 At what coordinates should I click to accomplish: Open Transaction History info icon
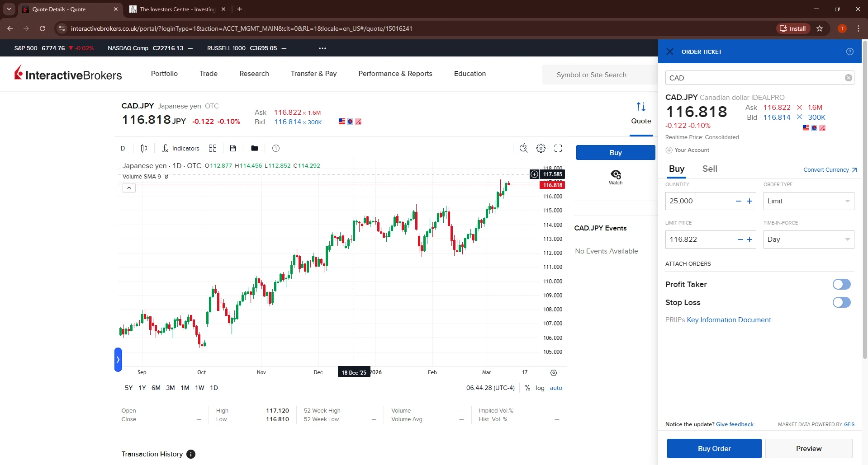coord(191,454)
